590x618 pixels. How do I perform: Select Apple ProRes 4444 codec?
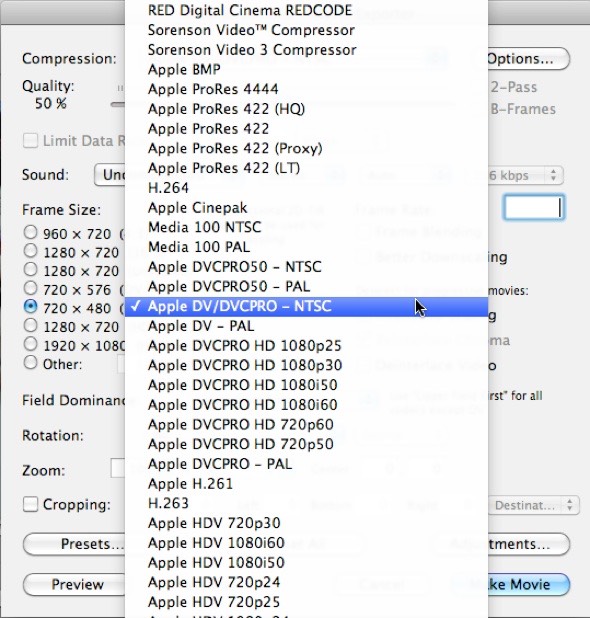tap(306, 89)
